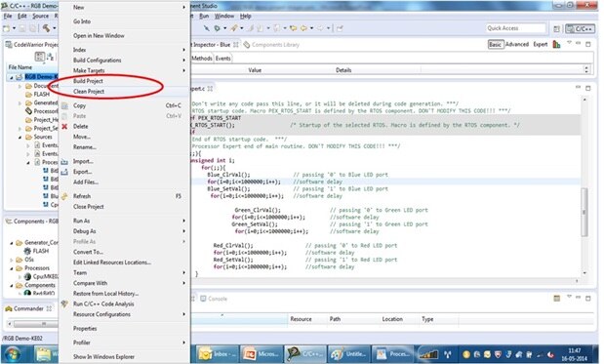Switch to the Events tab

coord(222,59)
